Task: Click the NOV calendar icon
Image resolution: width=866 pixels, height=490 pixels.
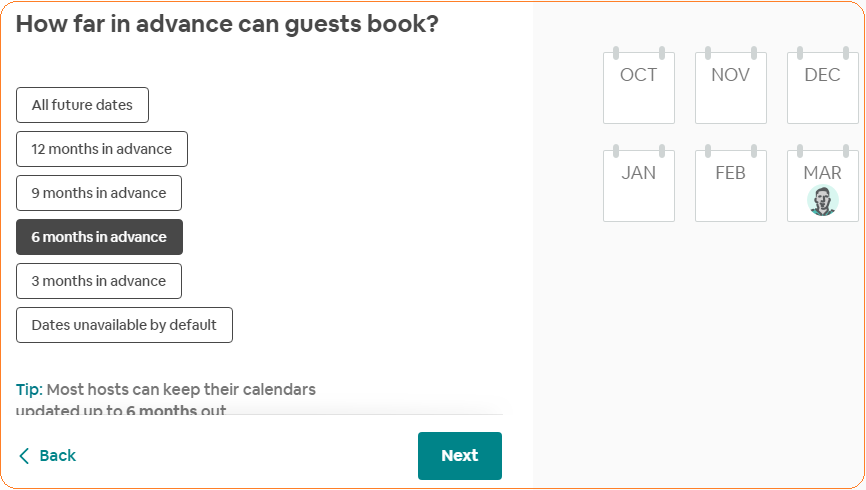Action: click(x=730, y=87)
